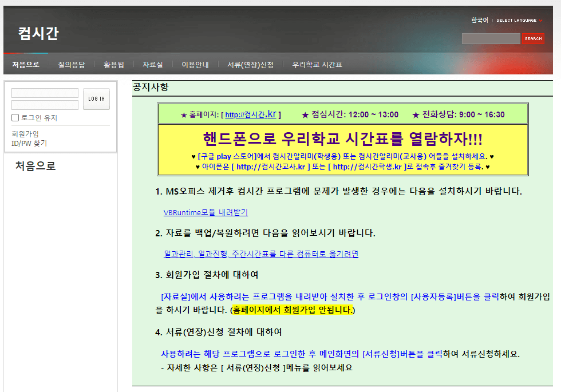Click the username input field for login
The width and height of the screenshot is (561, 392).
[45, 93]
